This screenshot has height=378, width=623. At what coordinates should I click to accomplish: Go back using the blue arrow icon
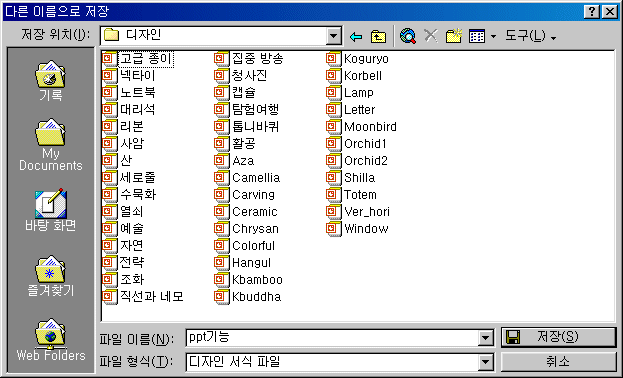click(x=356, y=37)
